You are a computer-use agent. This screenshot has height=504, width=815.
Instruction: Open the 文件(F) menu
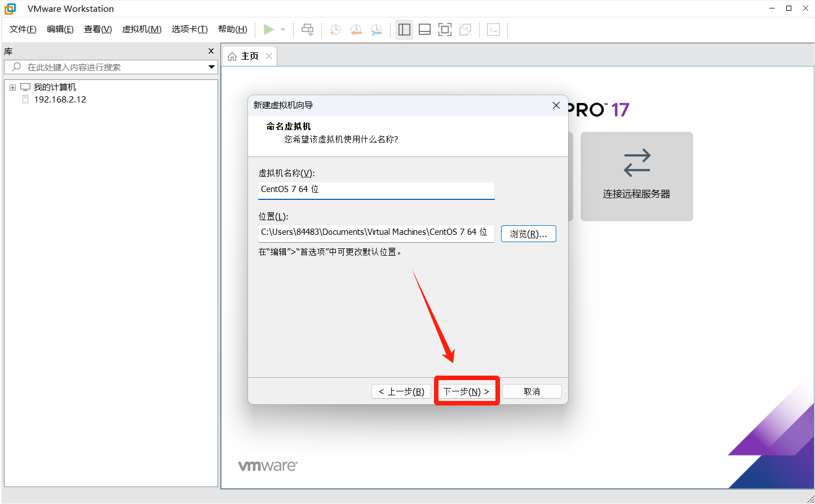(x=23, y=29)
